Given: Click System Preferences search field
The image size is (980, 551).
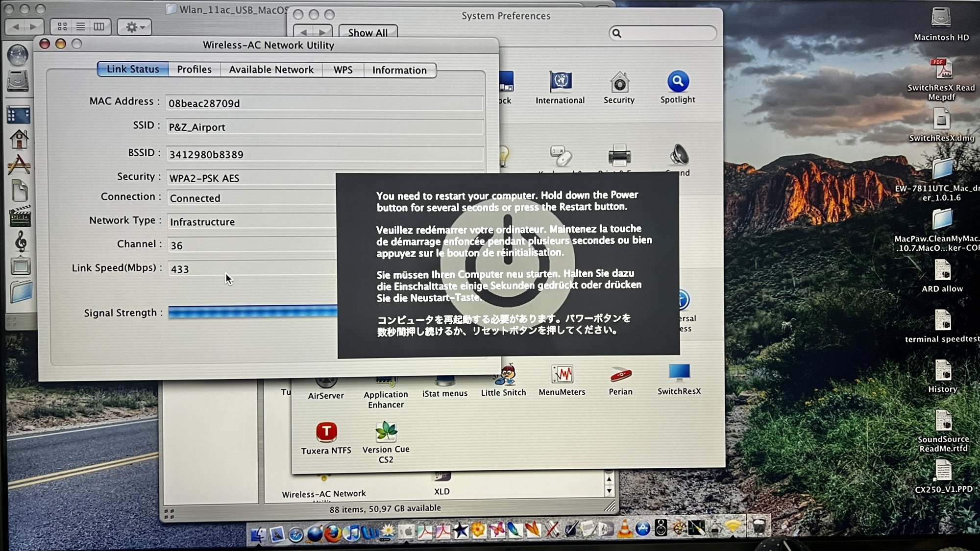Looking at the screenshot, I should (663, 33).
